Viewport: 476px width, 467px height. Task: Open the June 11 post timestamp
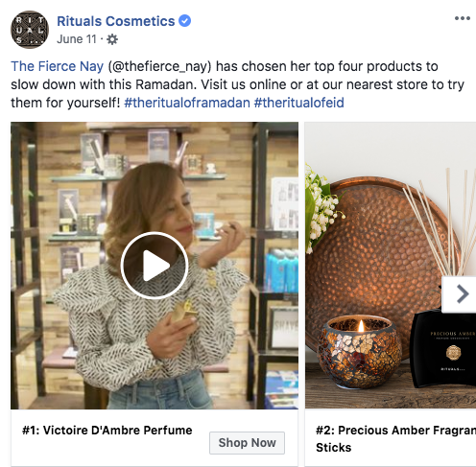pyautogui.click(x=77, y=39)
